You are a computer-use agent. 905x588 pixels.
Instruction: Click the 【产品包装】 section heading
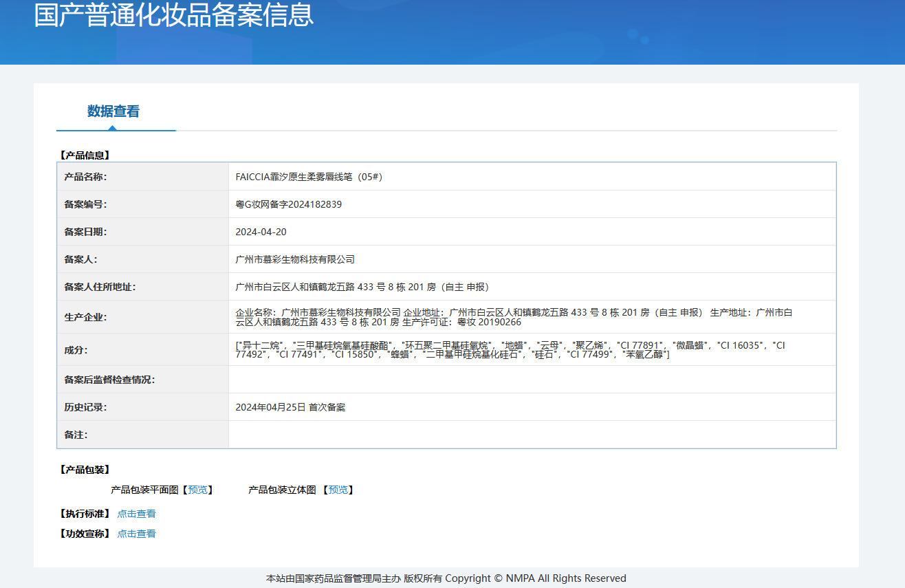(85, 470)
